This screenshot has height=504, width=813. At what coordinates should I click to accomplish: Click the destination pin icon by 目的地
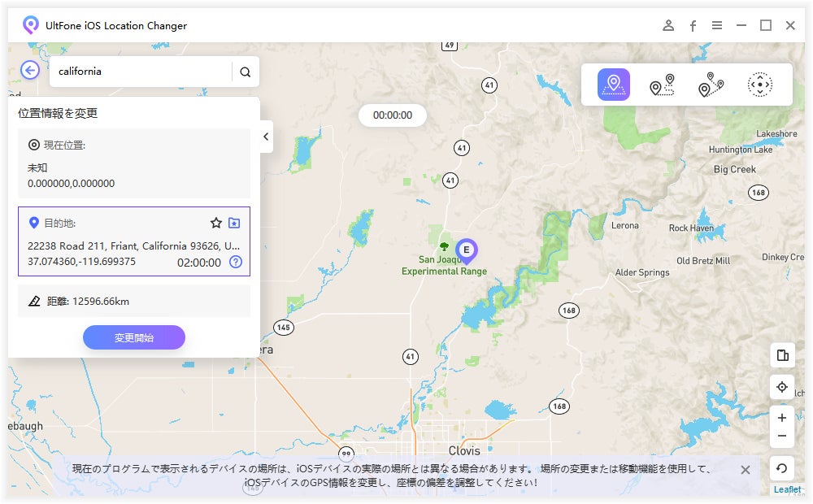click(34, 223)
